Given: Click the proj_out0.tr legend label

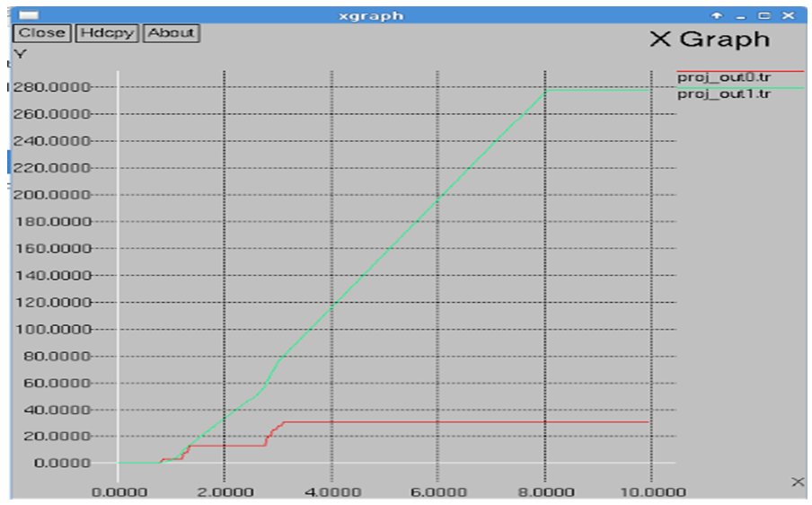Looking at the screenshot, I should click(x=723, y=77).
